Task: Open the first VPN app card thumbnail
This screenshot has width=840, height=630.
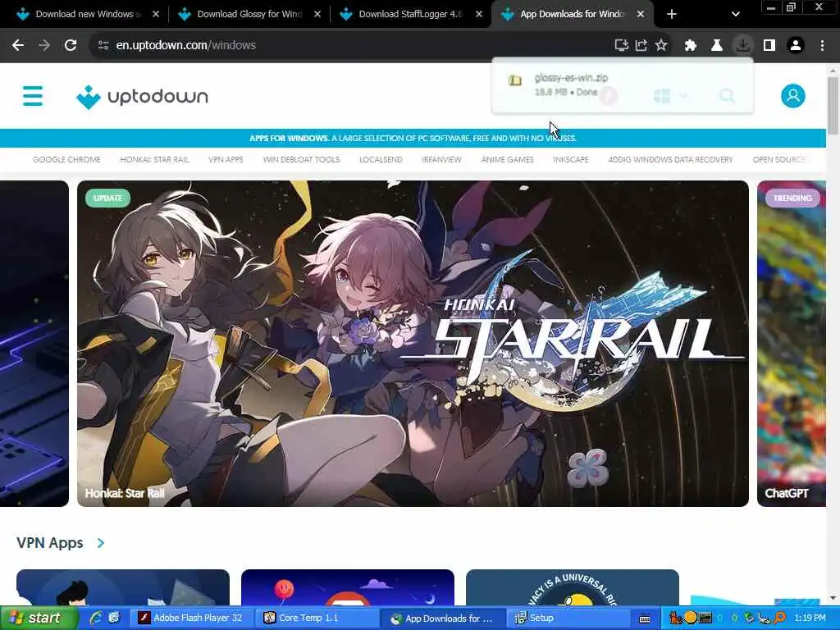Action: (123, 587)
